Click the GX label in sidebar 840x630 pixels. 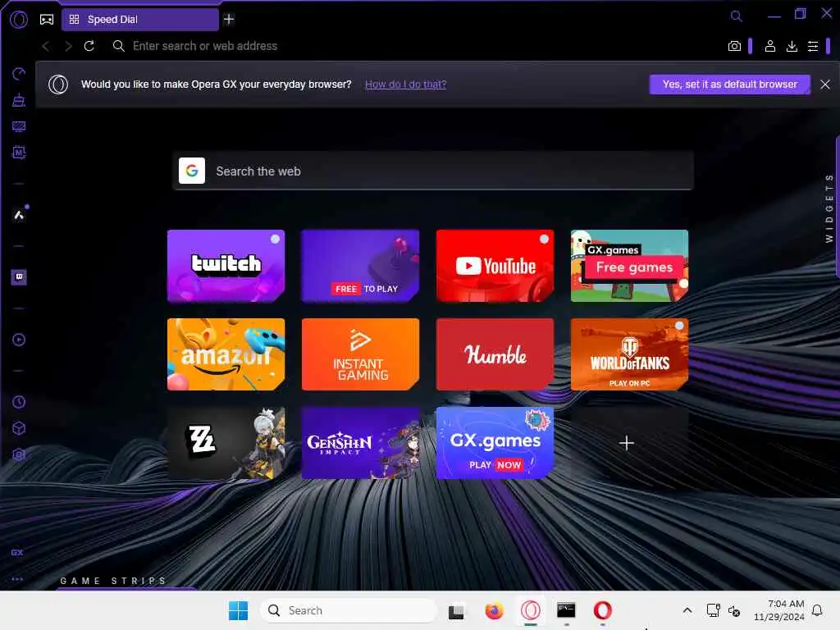point(17,552)
